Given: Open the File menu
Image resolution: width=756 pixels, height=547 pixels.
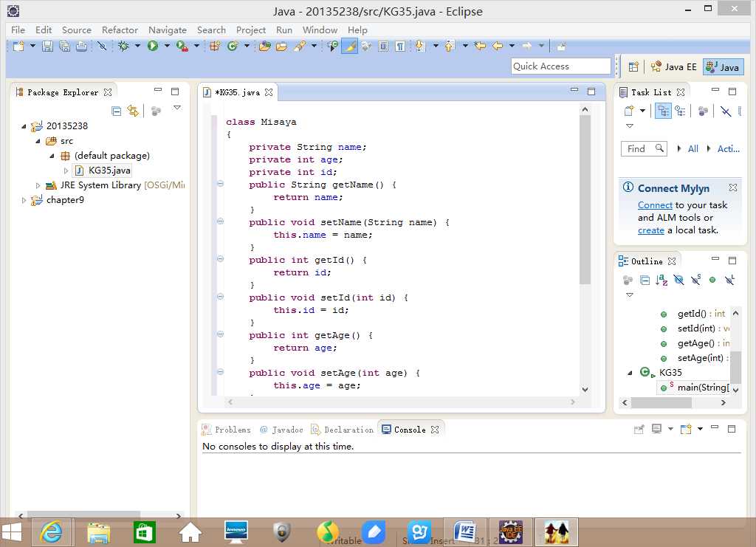Looking at the screenshot, I should (18, 30).
